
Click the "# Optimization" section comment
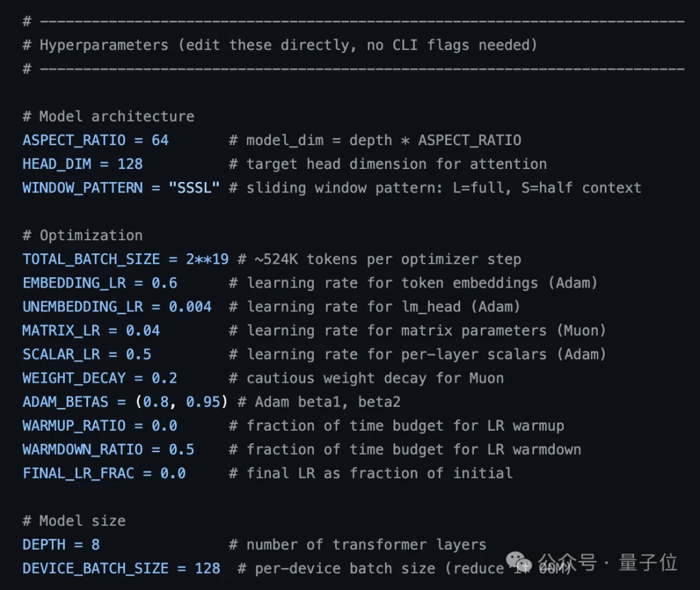tap(82, 236)
